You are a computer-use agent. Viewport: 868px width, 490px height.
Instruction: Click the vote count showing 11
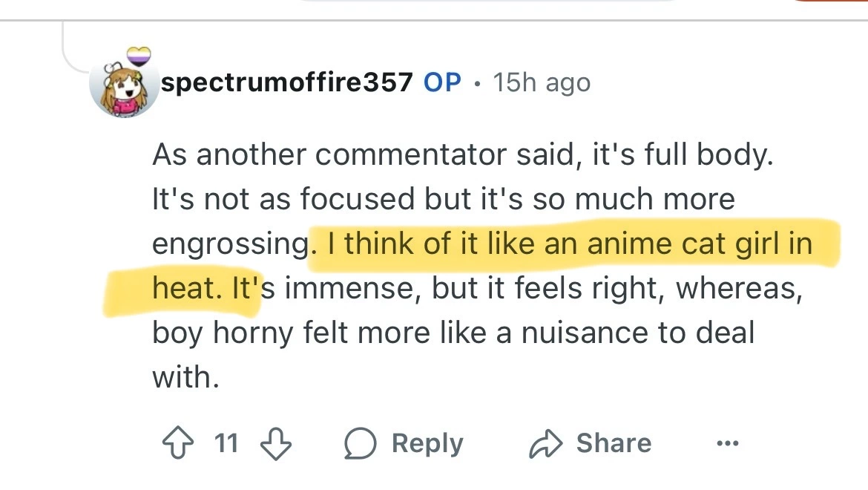click(226, 443)
